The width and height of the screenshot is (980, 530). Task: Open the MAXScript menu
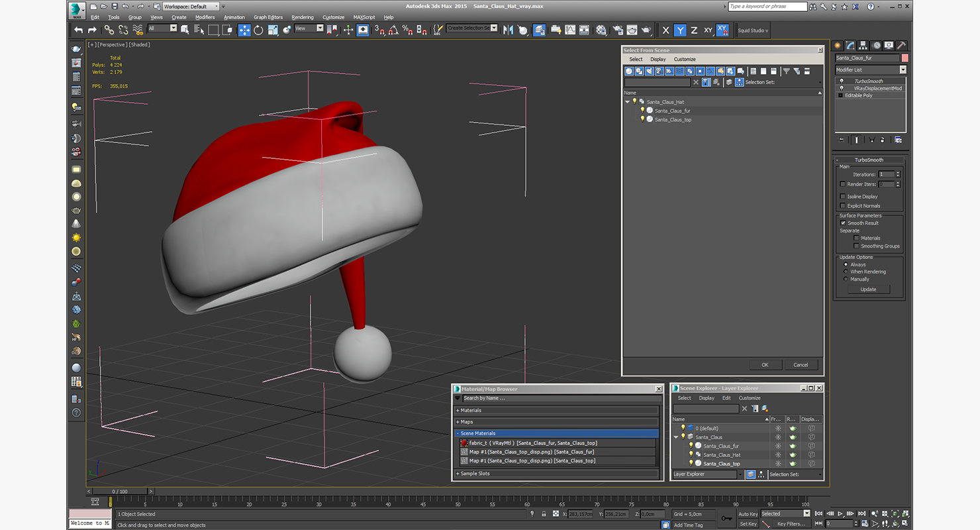(x=364, y=17)
